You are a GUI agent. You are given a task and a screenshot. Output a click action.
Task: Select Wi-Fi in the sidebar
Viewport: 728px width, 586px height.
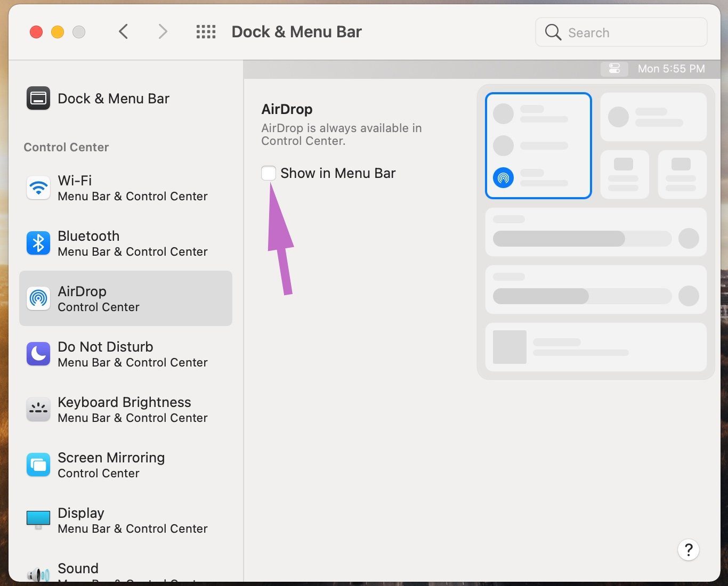(x=125, y=188)
